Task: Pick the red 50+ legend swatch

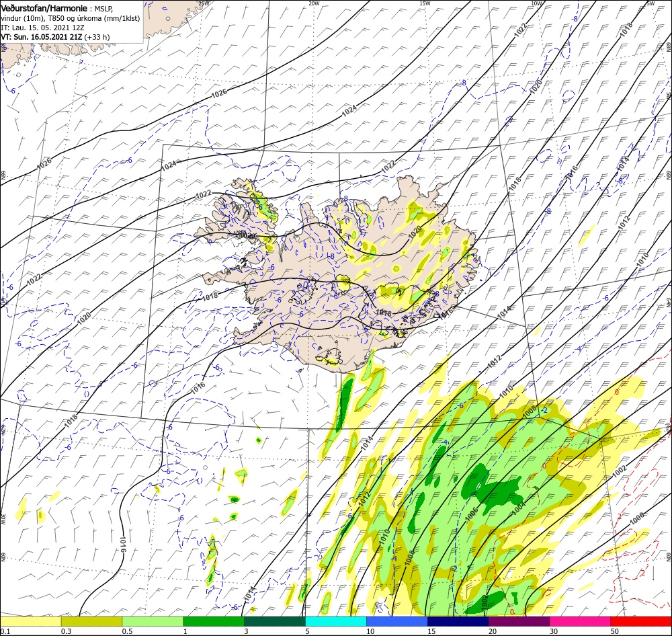Action: click(x=641, y=621)
